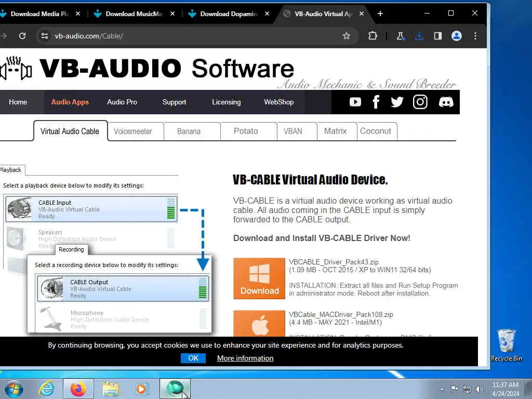Open the WebShop menu item
Image resolution: width=532 pixels, height=399 pixels.
[x=278, y=102]
